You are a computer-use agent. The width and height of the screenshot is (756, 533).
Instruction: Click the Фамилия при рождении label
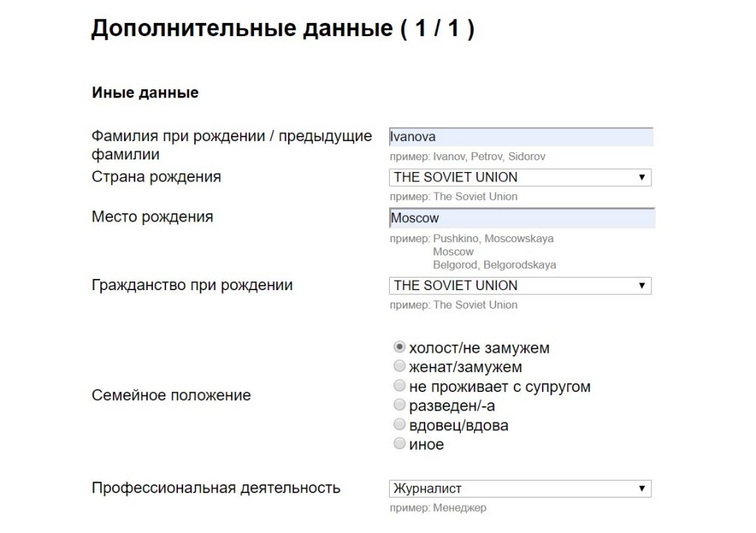[x=231, y=137]
